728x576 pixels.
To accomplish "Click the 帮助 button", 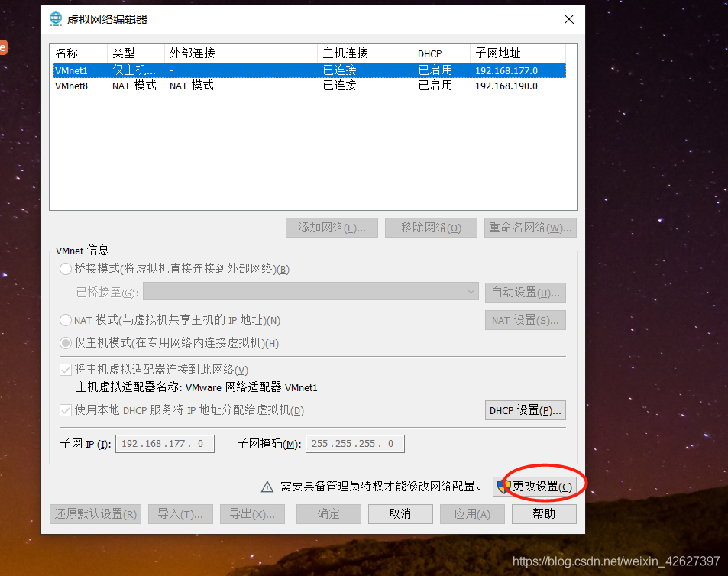I will [544, 514].
